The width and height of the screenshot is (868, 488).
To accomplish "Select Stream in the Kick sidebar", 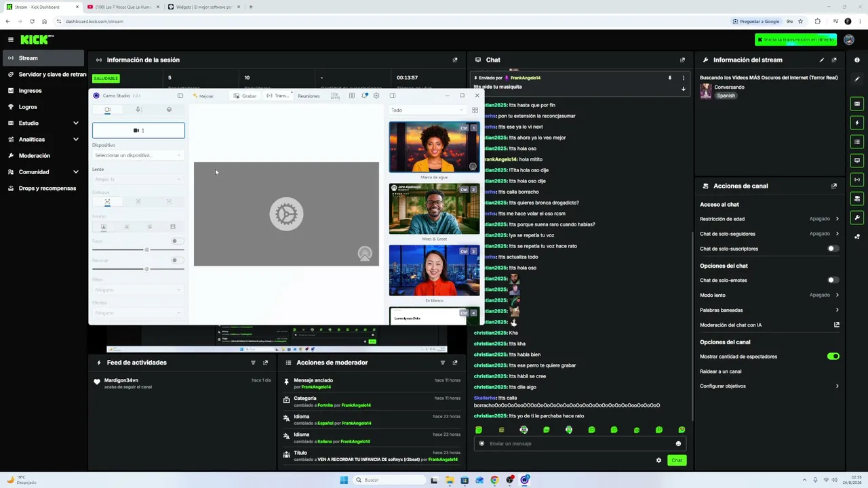I will [x=42, y=58].
